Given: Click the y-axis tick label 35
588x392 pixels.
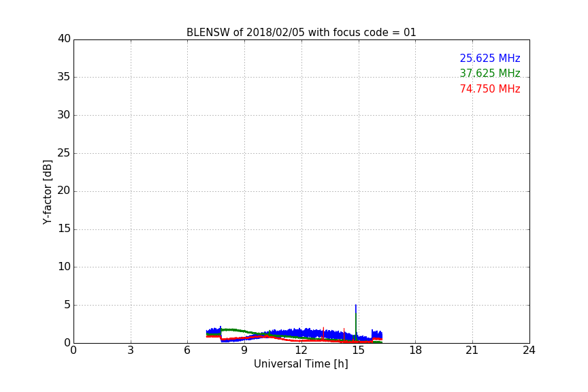Looking at the screenshot, I should click(x=64, y=77).
